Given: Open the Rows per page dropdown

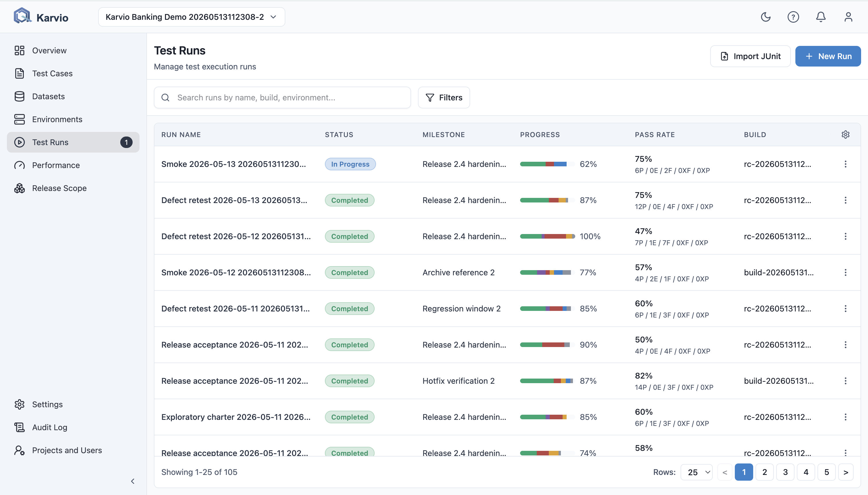Looking at the screenshot, I should pyautogui.click(x=697, y=472).
